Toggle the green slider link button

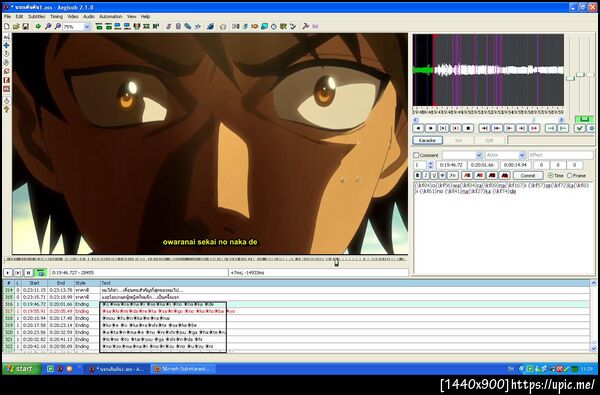584,119
